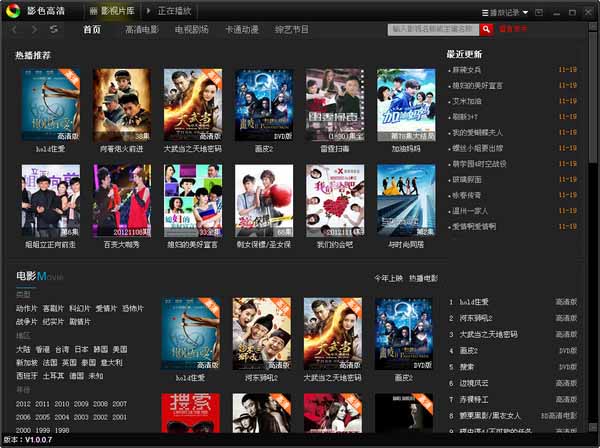600x448 pixels.
Task: Click the 热播电影 filter link
Action: click(423, 279)
